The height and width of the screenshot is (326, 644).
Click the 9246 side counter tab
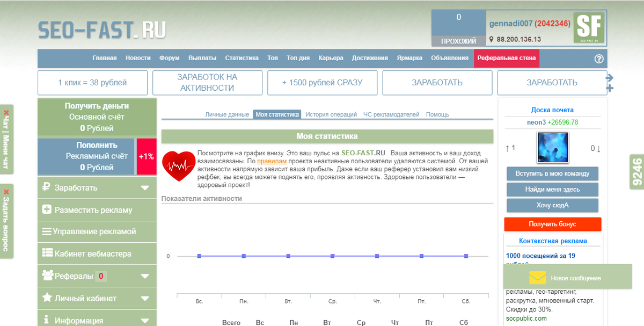(637, 171)
